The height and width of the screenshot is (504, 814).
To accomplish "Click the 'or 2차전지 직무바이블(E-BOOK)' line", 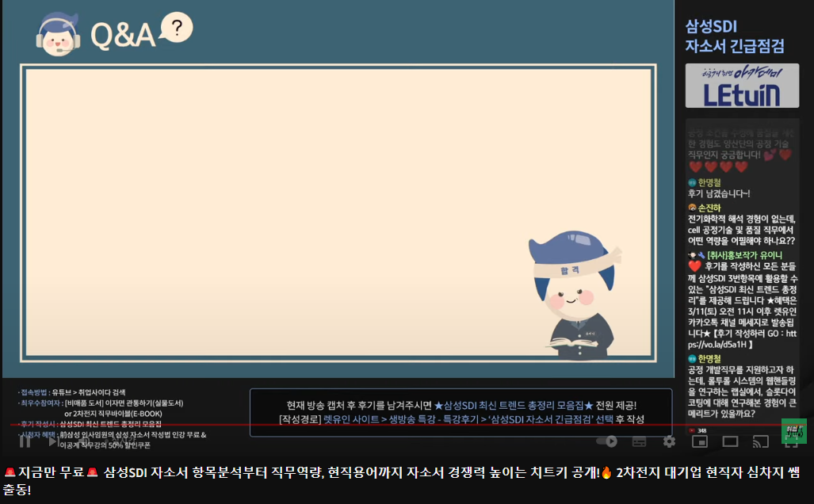I will point(113,414).
